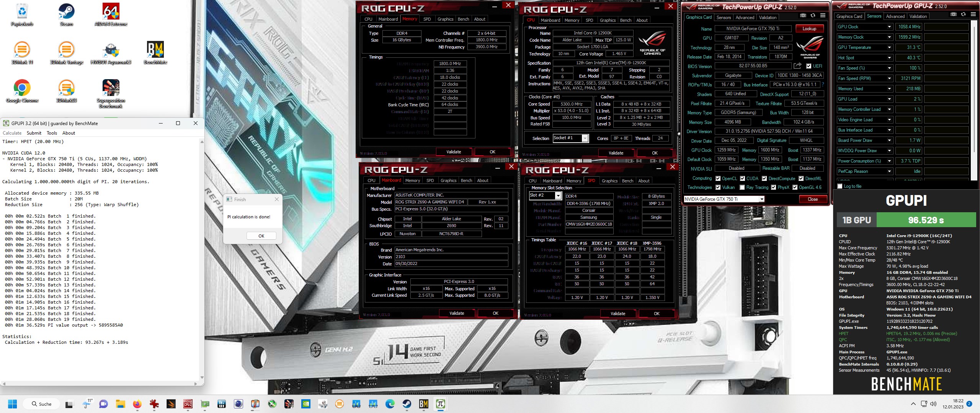Click refresh icon in GPU-Z Graphics Card window
Viewport: 980px width, 413px height.
pos(813,15)
